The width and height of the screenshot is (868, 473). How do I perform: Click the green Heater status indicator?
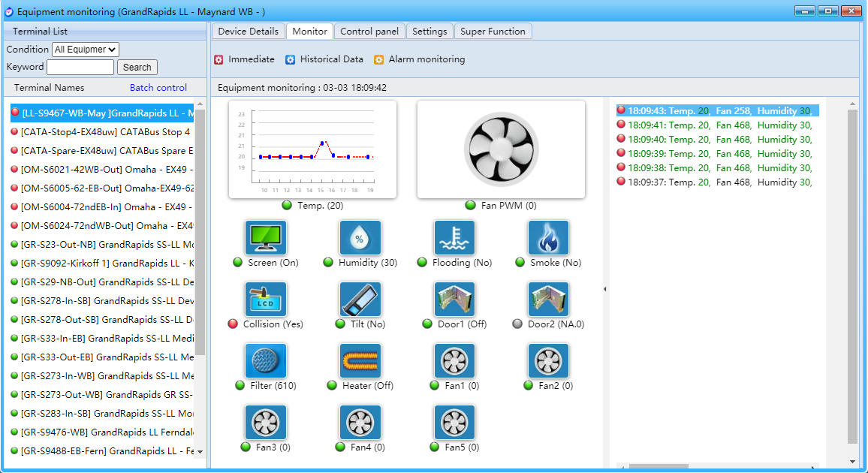click(x=332, y=386)
